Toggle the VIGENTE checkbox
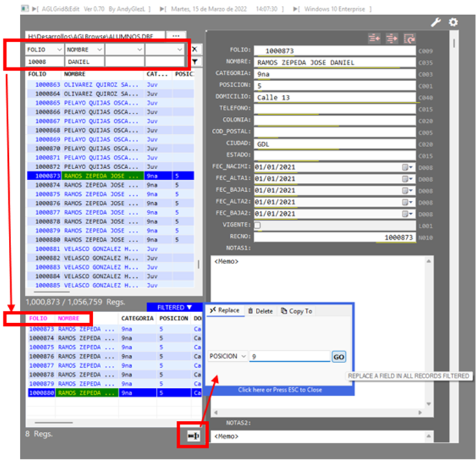The width and height of the screenshot is (476, 460). (x=257, y=225)
